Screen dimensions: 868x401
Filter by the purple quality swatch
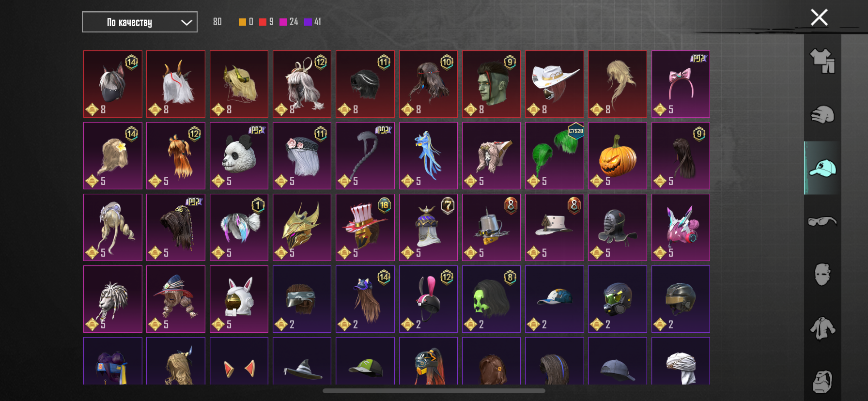[x=308, y=22]
